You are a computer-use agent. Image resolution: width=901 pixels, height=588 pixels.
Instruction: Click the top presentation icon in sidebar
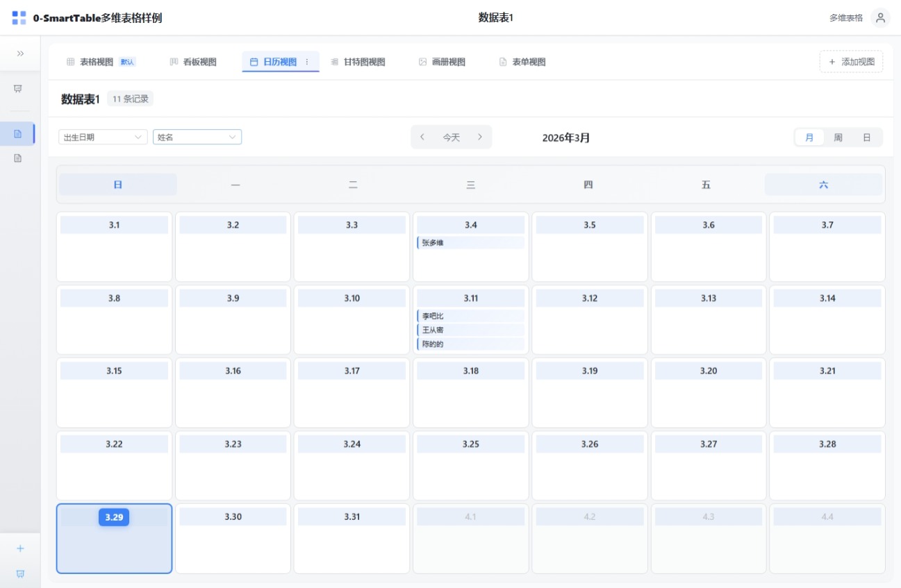click(18, 89)
